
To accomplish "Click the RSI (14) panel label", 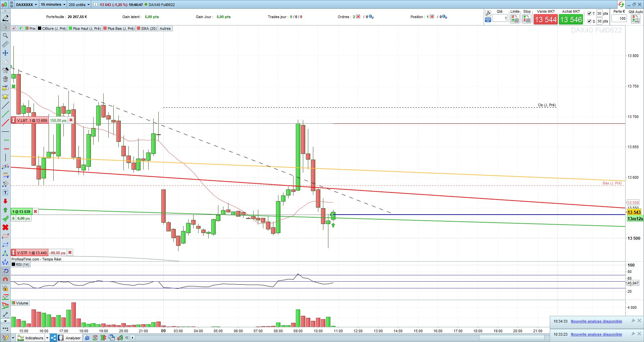I will pyautogui.click(x=20, y=265).
